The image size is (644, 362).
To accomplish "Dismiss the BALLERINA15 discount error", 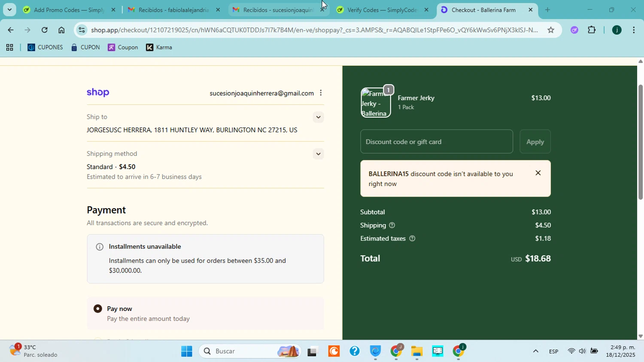I will (x=538, y=173).
